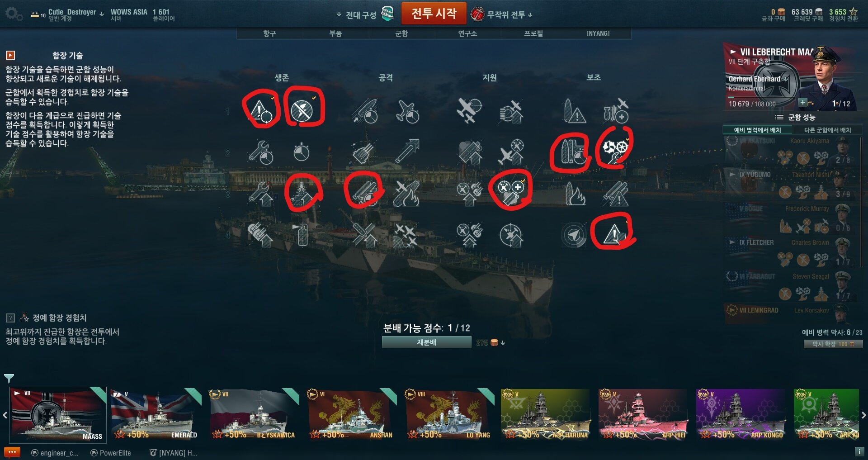Select the Concealment Expert skill icon

pyautogui.click(x=614, y=235)
